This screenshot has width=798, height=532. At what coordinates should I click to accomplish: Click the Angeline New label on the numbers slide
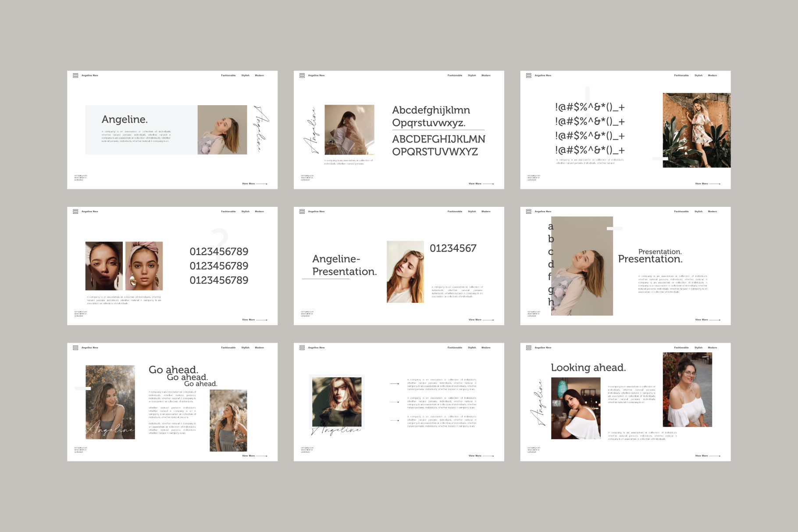[90, 211]
